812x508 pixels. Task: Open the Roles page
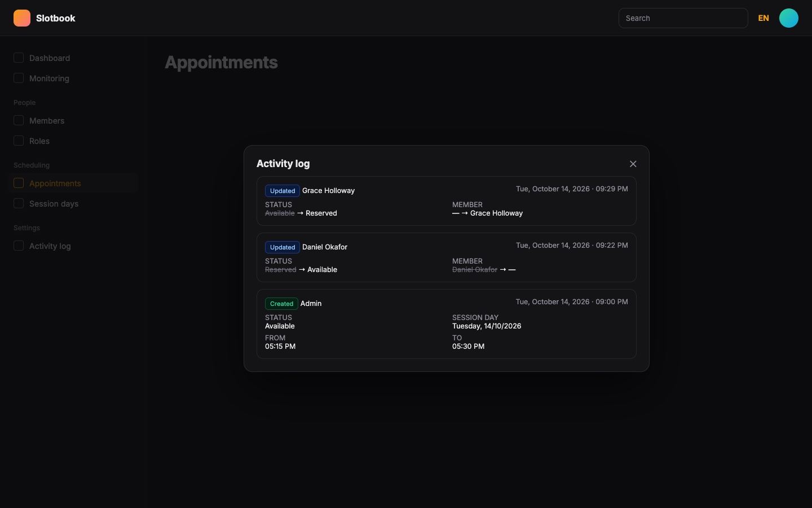tap(73, 141)
